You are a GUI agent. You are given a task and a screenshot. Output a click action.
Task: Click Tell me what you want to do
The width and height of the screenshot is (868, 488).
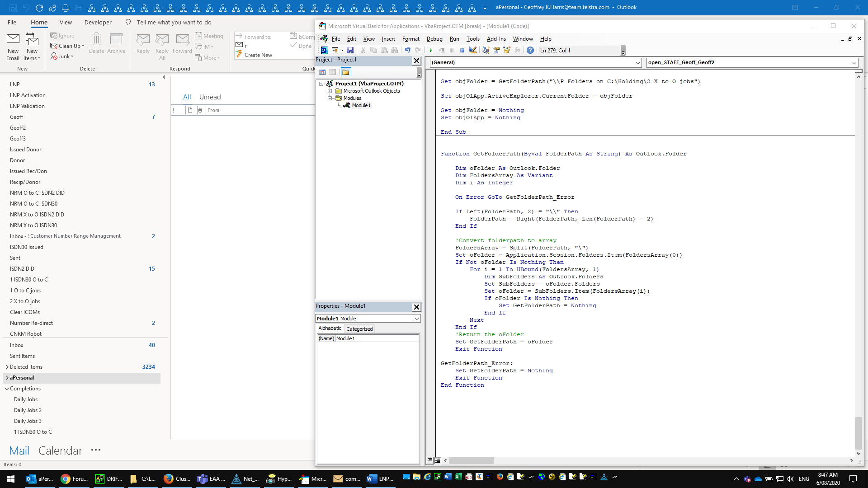[174, 22]
